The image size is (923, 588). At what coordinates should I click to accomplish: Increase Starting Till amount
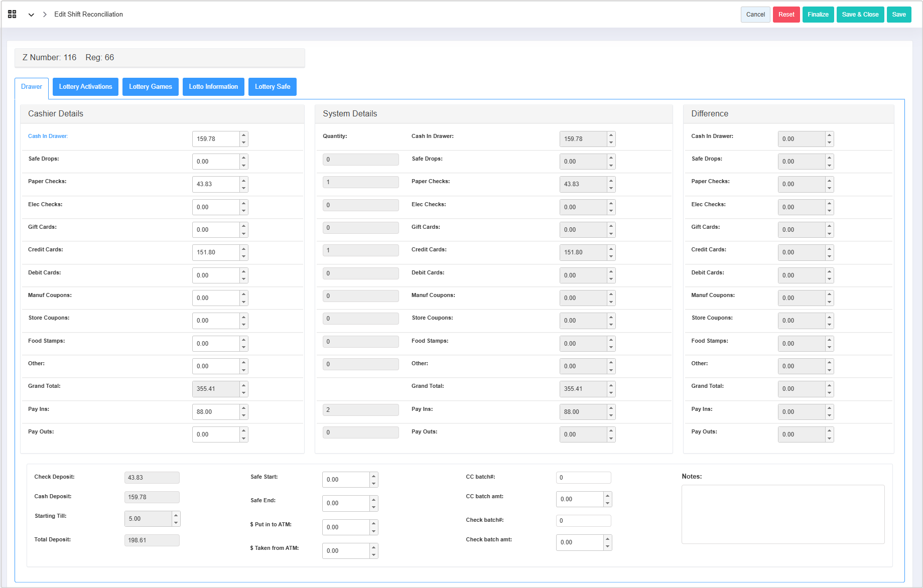click(176, 515)
